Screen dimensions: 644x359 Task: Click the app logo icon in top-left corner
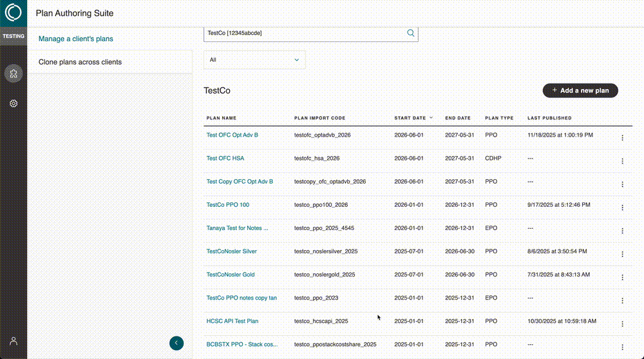tap(13, 13)
